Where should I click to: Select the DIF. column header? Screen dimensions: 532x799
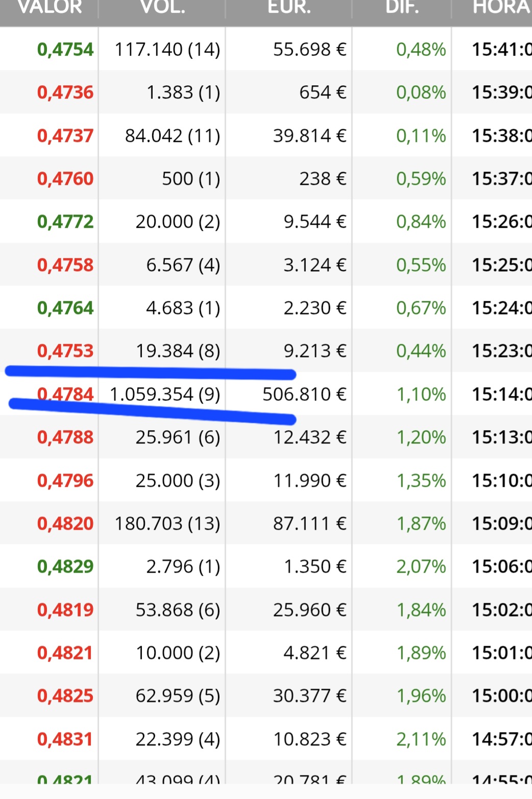402,7
